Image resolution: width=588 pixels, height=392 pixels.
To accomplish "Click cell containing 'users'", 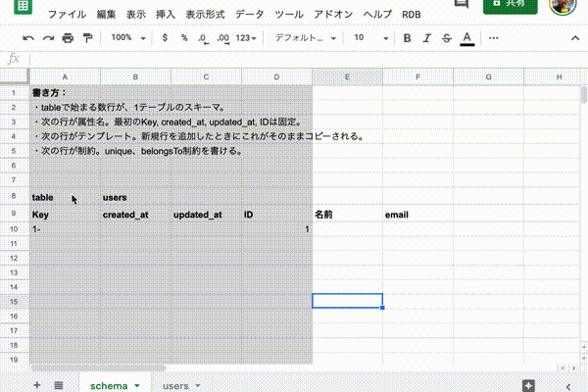I will click(x=135, y=197).
